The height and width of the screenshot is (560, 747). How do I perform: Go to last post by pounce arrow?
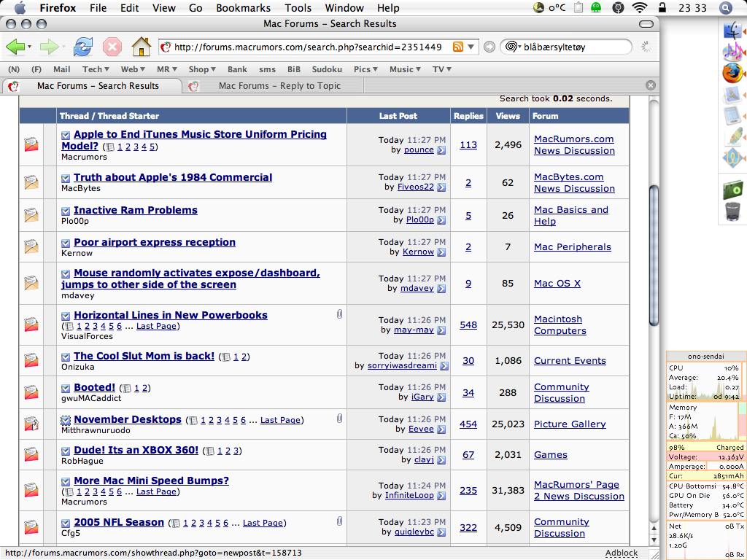click(441, 150)
